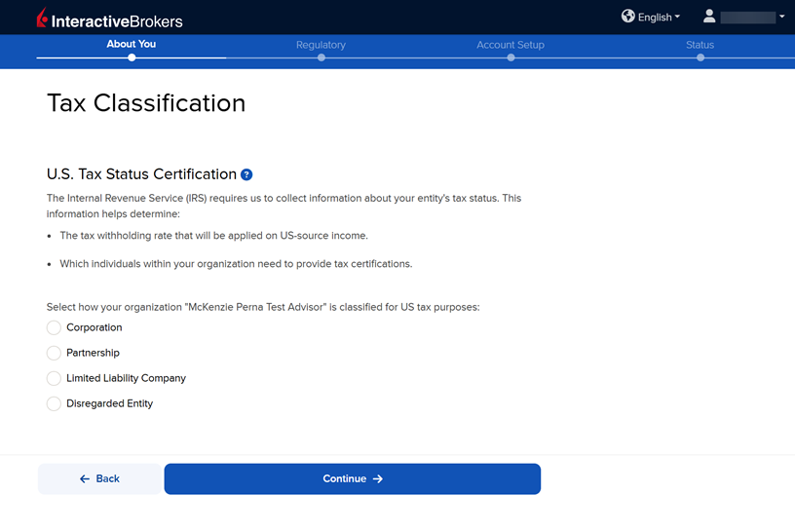Click the user profile icon
The height and width of the screenshot is (532, 795).
click(x=709, y=17)
